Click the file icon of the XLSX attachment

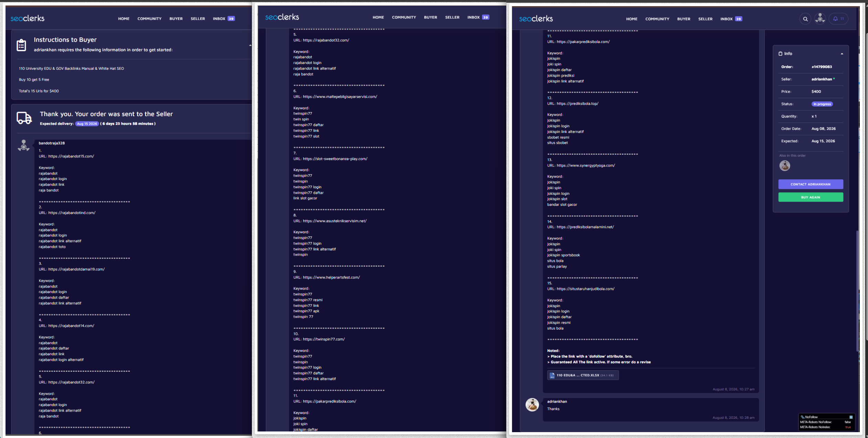click(x=552, y=375)
